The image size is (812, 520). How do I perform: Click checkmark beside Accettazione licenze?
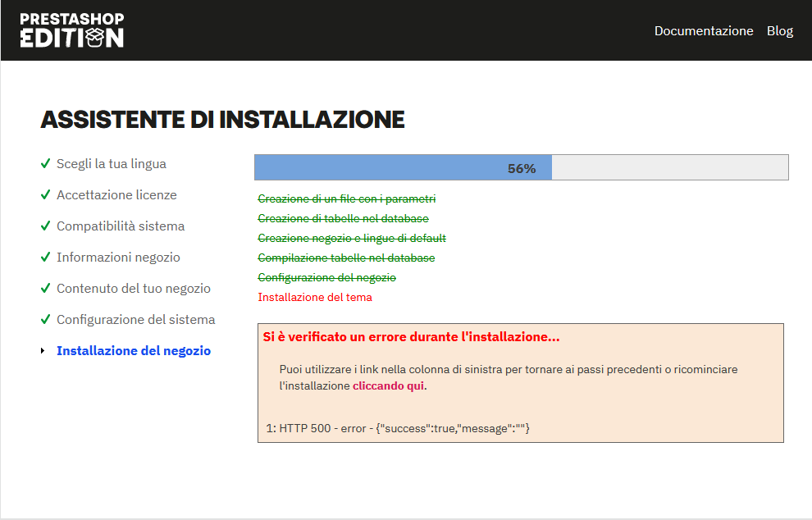click(x=46, y=194)
